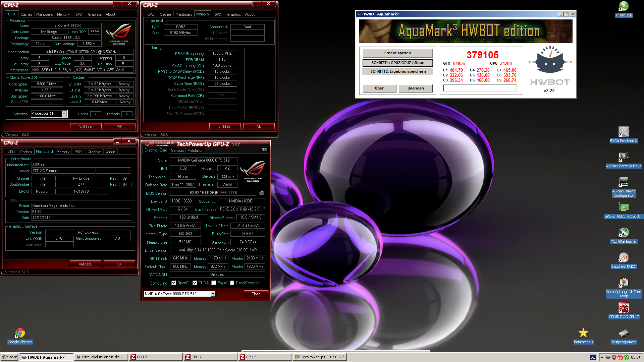Click GPU-Z screenshot camera icon

[x=264, y=150]
